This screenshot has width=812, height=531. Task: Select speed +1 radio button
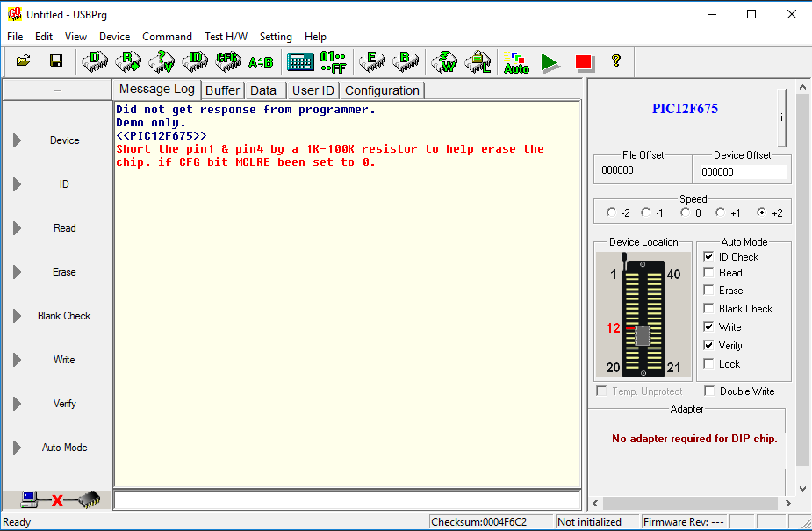click(721, 212)
